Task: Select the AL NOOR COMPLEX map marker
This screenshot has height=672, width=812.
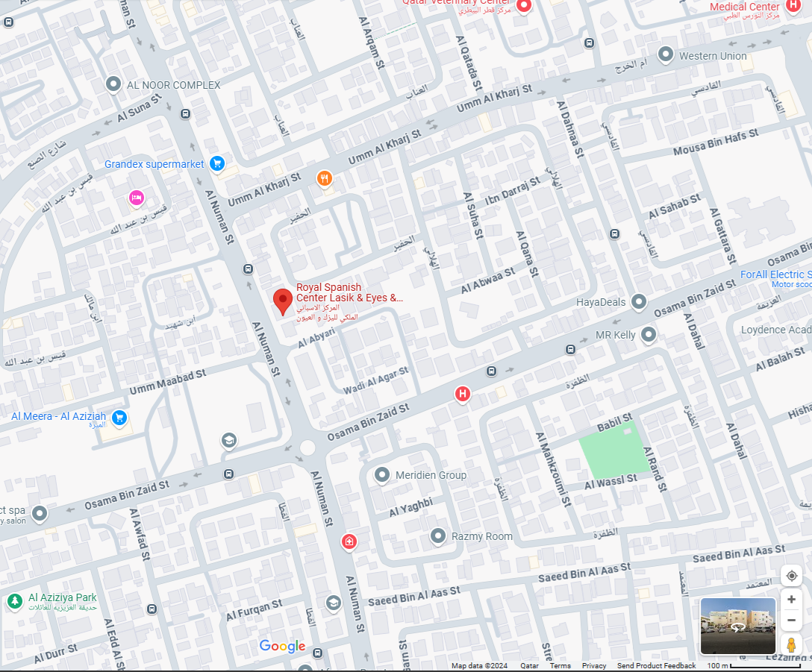Action: [x=113, y=84]
